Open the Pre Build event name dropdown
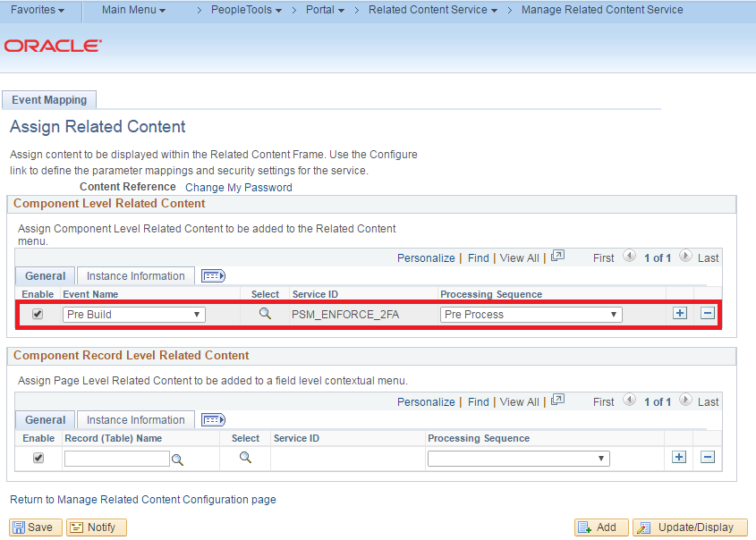756x540 pixels. click(x=132, y=314)
